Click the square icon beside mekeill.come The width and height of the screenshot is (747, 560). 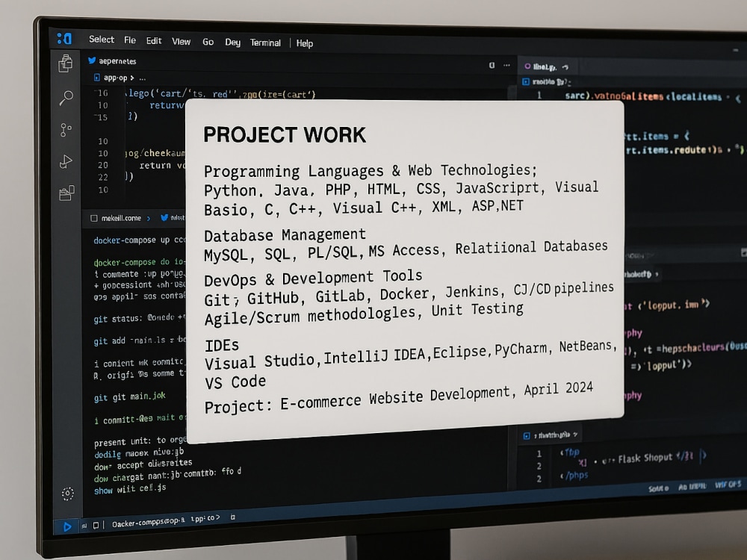[x=94, y=218]
